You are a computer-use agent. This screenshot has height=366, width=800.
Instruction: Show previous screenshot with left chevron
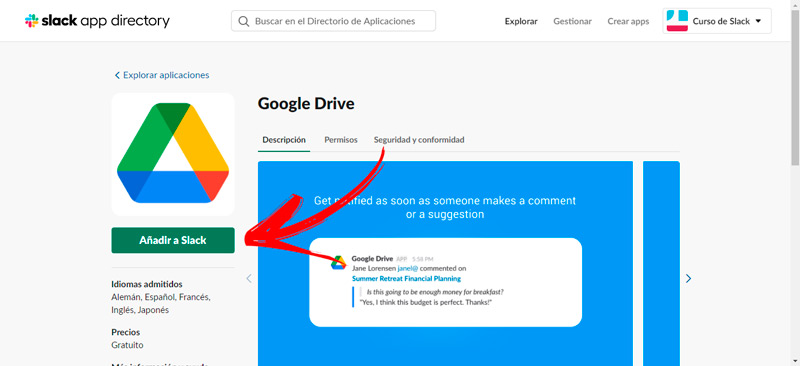pyautogui.click(x=249, y=279)
